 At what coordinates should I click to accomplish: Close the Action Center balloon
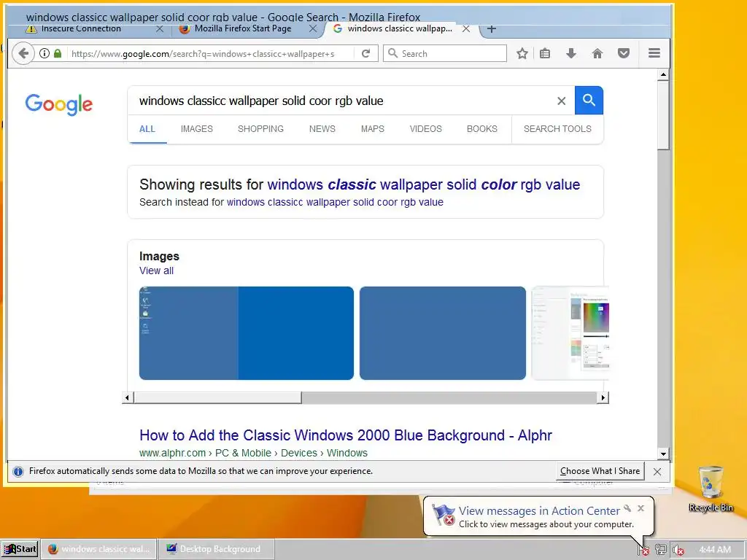coord(640,508)
